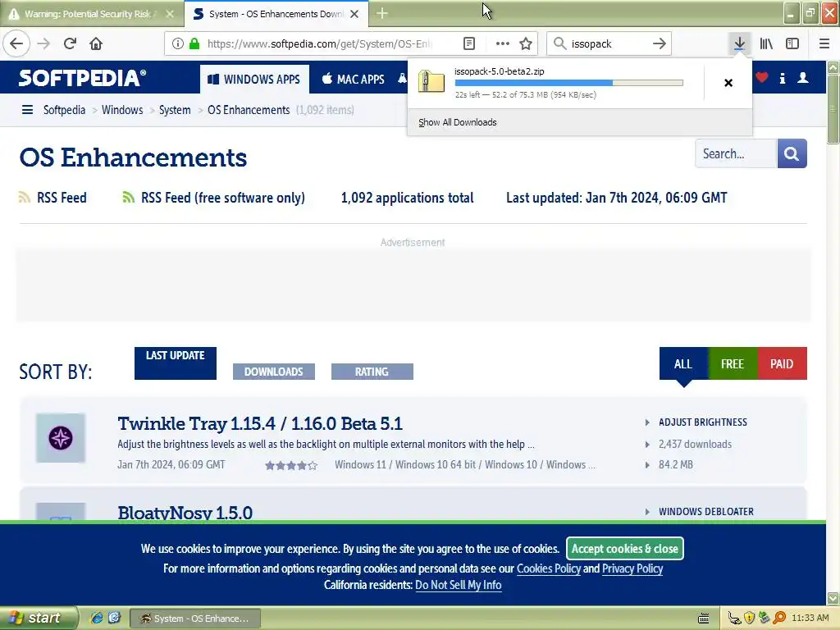Click the green padlock security icon

(x=194, y=43)
